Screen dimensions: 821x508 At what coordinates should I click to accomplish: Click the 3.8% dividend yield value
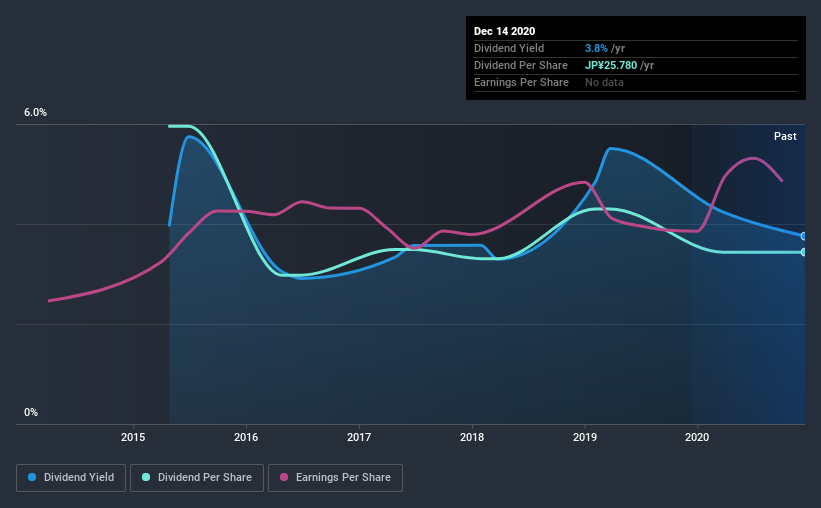pos(596,48)
